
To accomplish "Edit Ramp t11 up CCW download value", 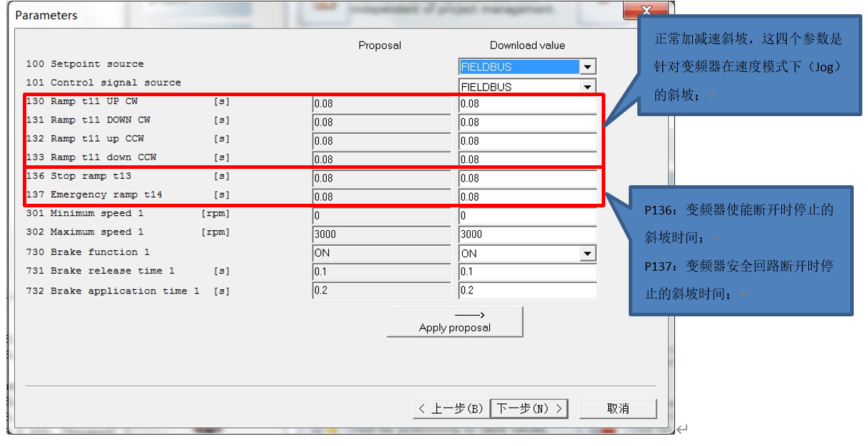I will 527,141.
